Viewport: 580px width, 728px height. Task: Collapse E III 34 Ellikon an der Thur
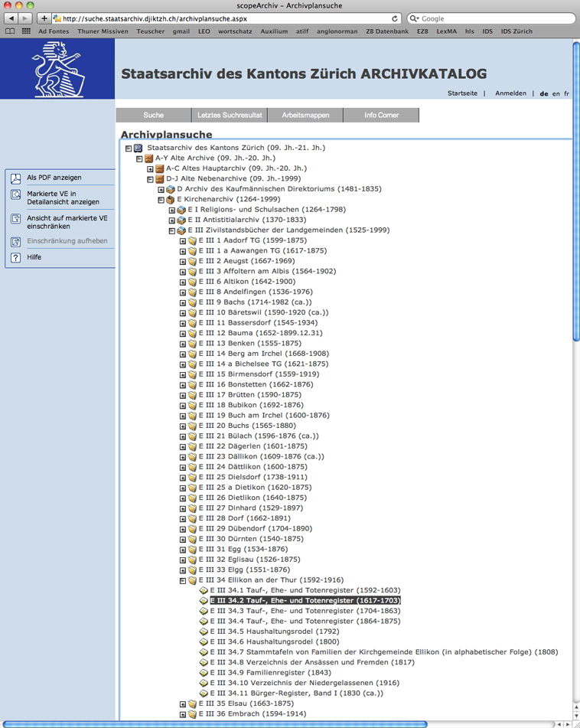tap(183, 581)
